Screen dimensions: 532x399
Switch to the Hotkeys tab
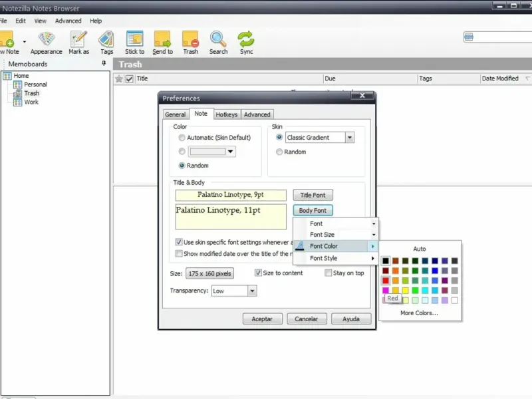227,114
